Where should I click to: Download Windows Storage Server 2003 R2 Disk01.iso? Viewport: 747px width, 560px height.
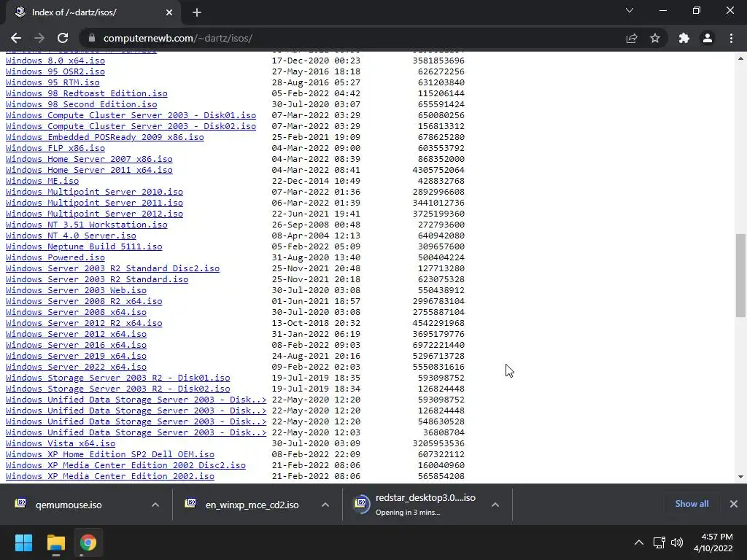click(x=118, y=378)
